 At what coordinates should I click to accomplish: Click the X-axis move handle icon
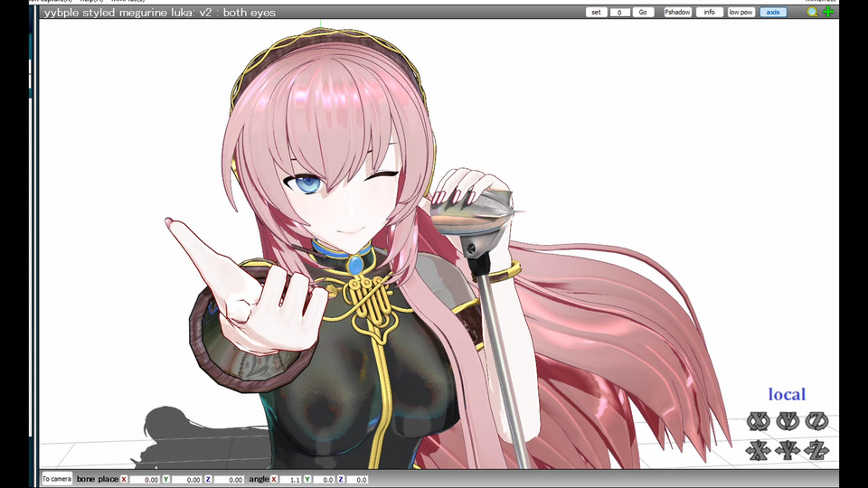click(x=759, y=450)
